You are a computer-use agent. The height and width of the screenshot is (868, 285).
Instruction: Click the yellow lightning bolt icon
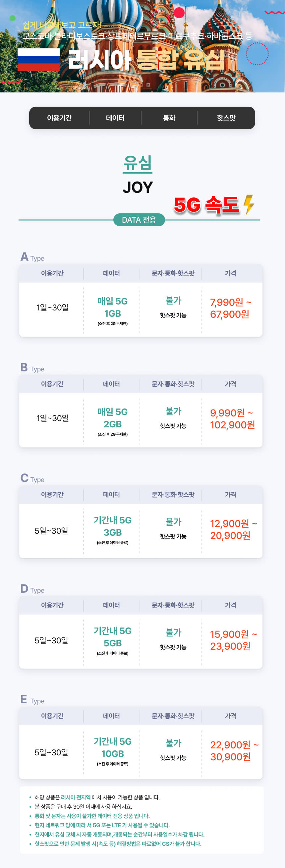pos(249,204)
